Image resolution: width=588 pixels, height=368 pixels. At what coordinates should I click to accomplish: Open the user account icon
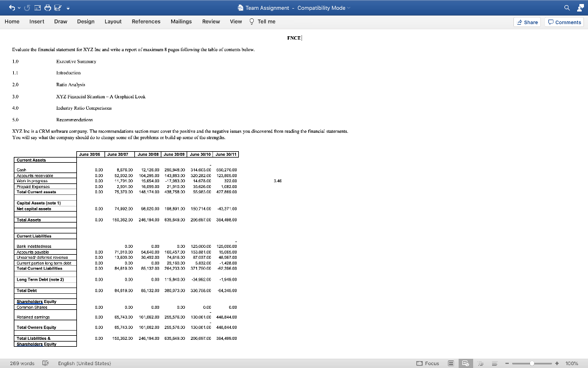point(580,8)
